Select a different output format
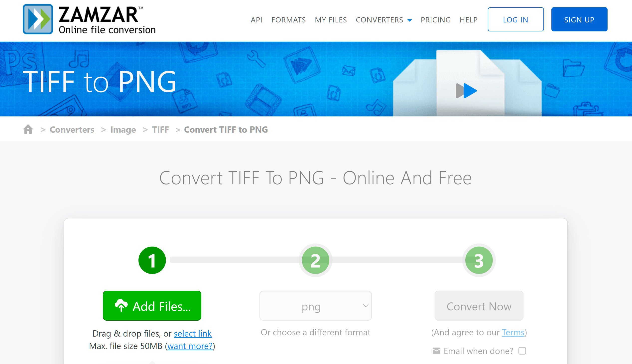632x364 pixels. coord(316,306)
